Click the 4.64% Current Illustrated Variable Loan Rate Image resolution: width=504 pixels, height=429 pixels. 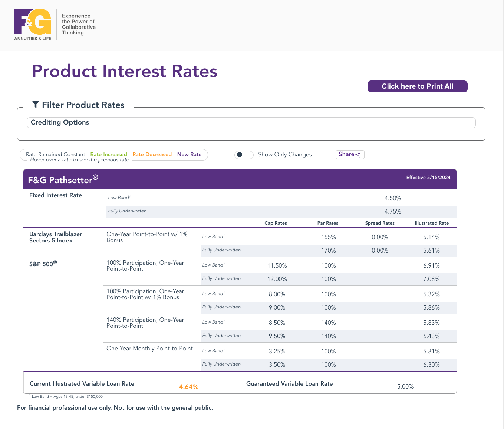[x=189, y=387]
